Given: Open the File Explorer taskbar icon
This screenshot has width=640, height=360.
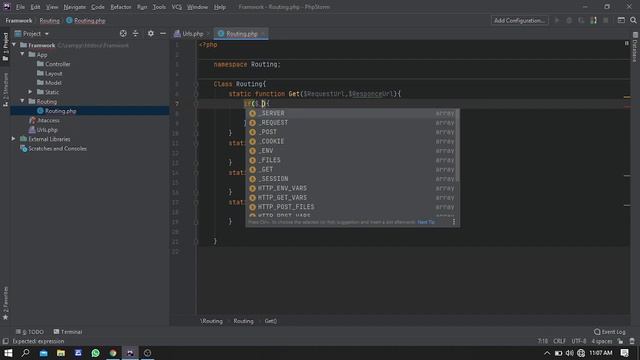Looking at the screenshot, I should pyautogui.click(x=61, y=353).
